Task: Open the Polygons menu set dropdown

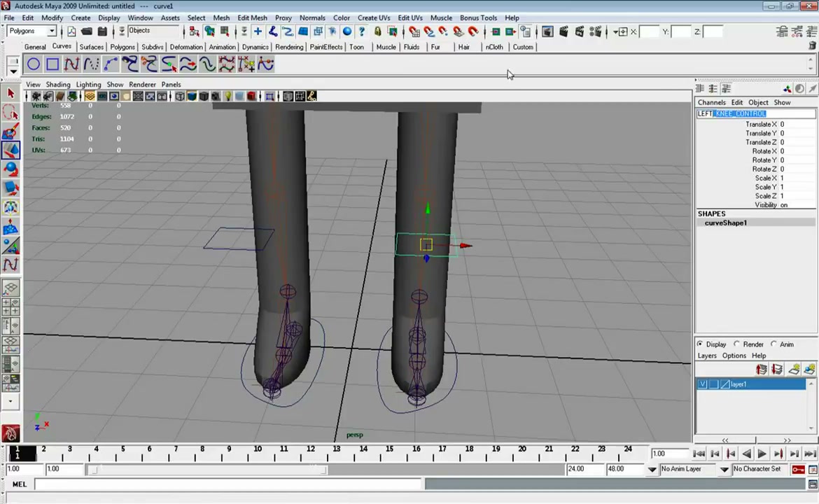Action: click(52, 31)
